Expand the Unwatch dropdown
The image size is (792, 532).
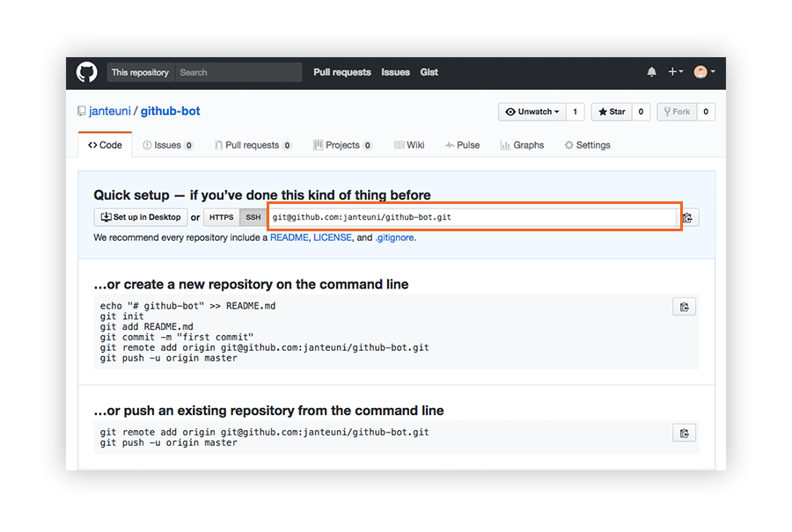pyautogui.click(x=532, y=112)
